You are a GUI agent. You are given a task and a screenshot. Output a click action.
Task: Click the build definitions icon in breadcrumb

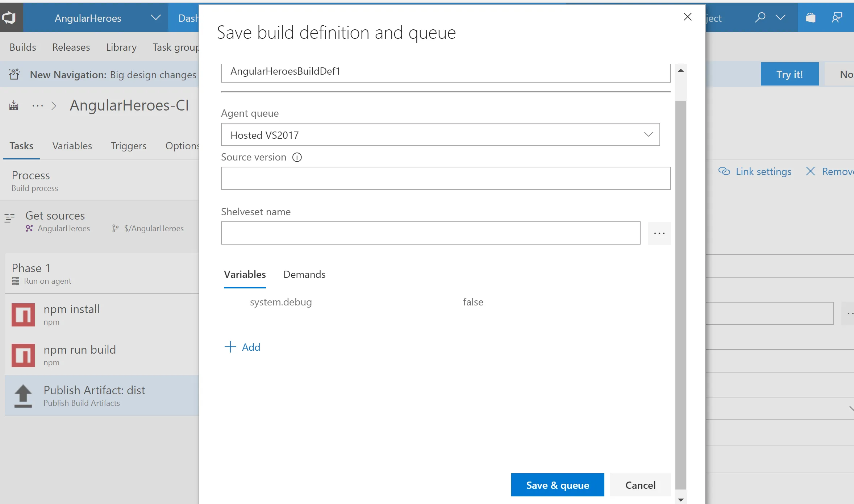(x=14, y=106)
